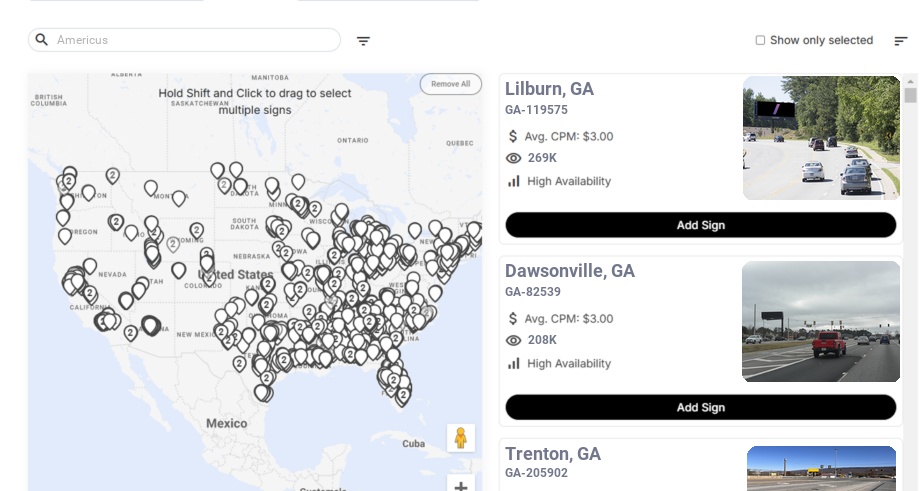
Task: Open the filter options icon beside search
Action: (363, 41)
